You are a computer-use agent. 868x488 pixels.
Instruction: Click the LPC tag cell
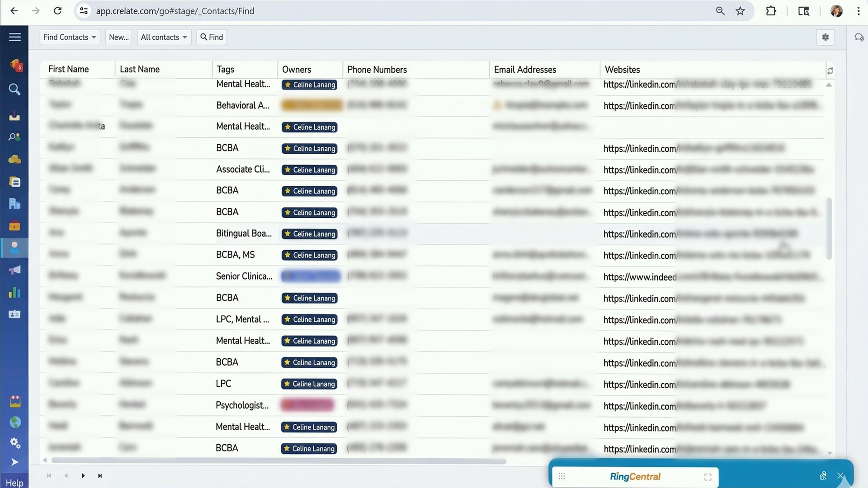pos(223,383)
